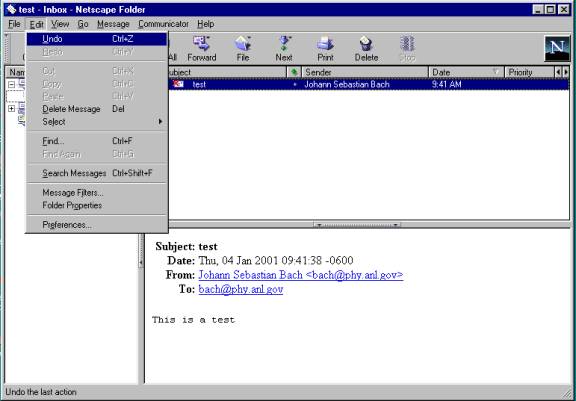Open the Communicator menu
Image resolution: width=576 pixels, height=401 pixels.
(163, 24)
